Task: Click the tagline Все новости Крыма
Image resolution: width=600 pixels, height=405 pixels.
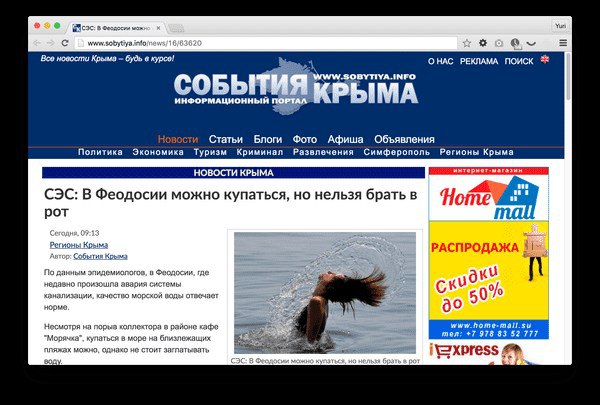Action: pyautogui.click(x=107, y=59)
